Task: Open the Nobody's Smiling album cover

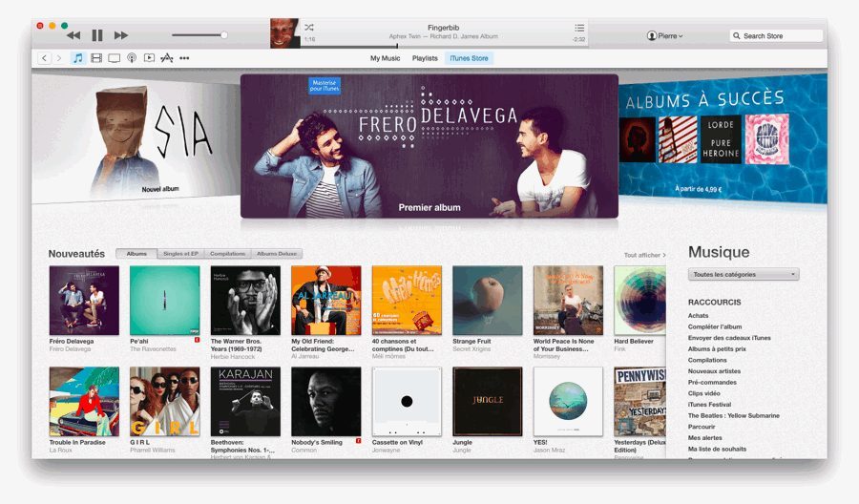Action: click(326, 402)
